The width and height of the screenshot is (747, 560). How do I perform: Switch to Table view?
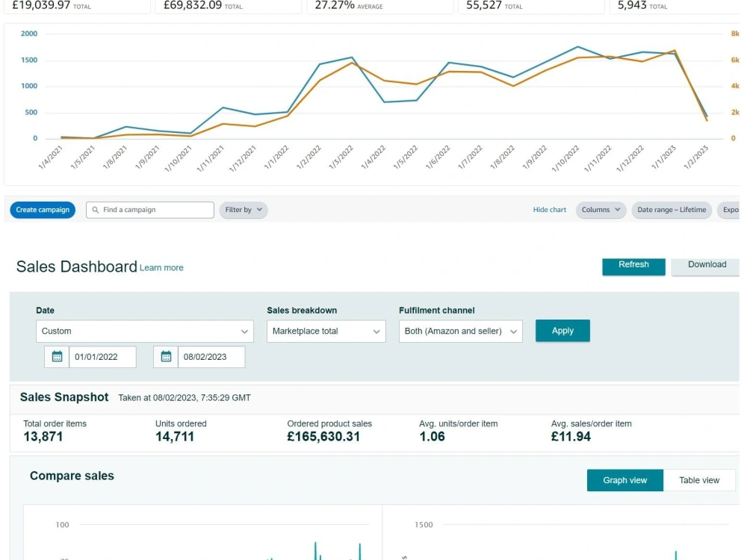[699, 480]
